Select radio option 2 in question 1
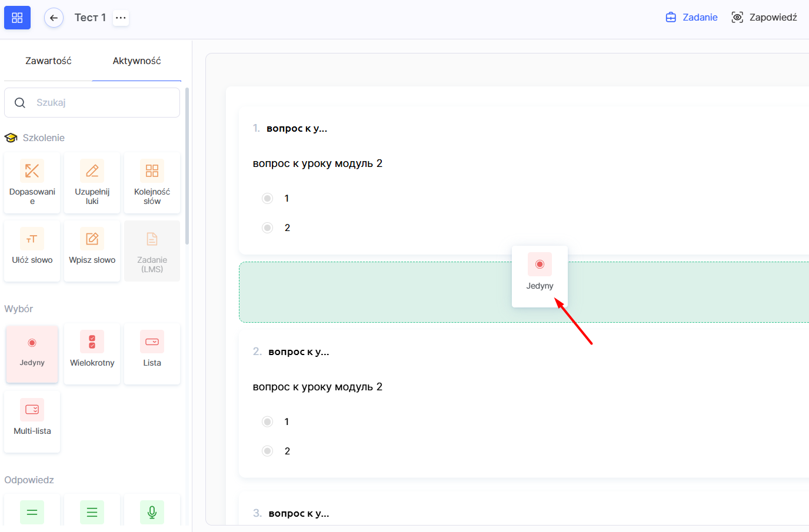 coord(268,228)
